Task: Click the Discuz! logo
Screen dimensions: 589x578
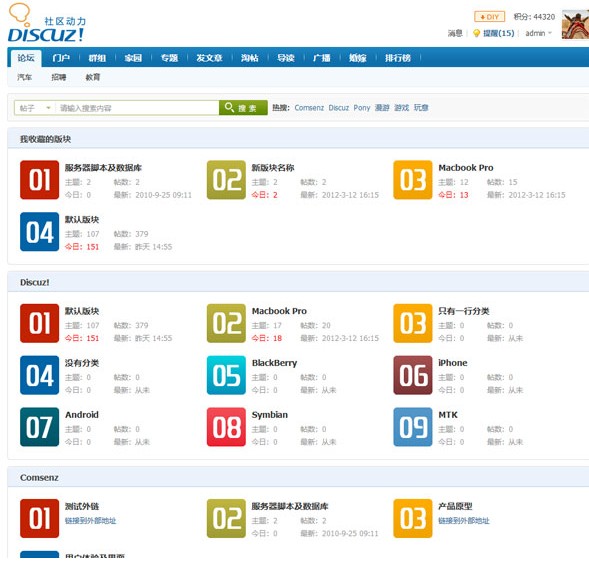Action: point(46,23)
